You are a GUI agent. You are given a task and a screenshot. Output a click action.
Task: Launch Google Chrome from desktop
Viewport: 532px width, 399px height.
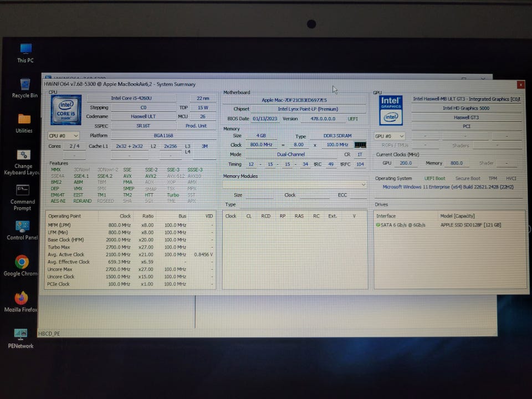22,265
